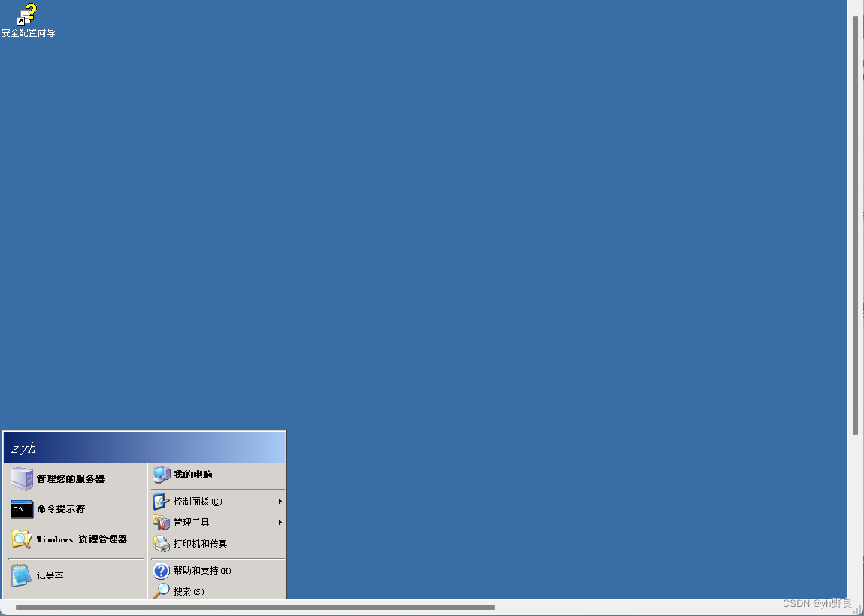
Task: Click the 管理工具 toolbox icon
Action: 161,522
